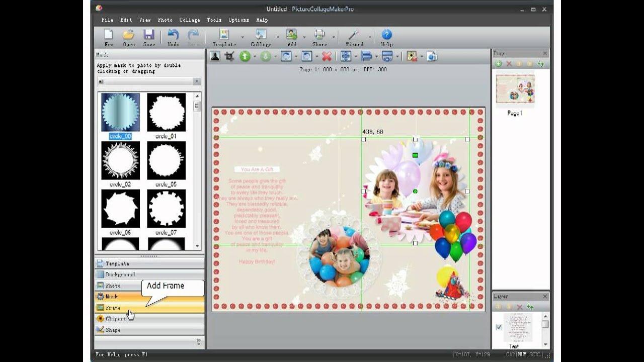Viewport: 644px width, 362px height.
Task: Open the Help menu
Action: [262, 20]
